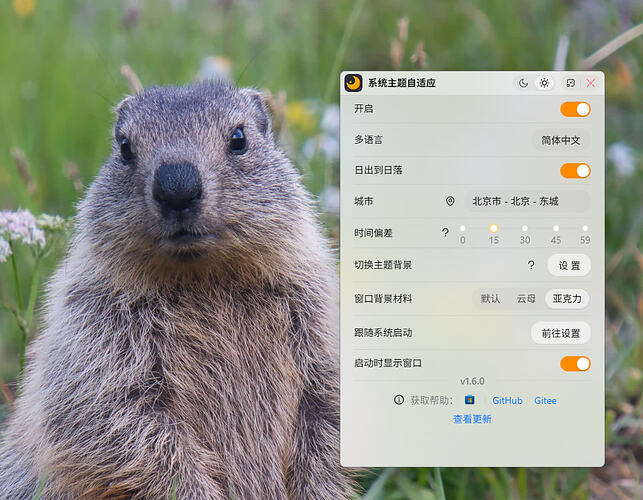Image resolution: width=643 pixels, height=500 pixels.
Task: Toggle the 日出到日落 switch
Action: tap(575, 171)
